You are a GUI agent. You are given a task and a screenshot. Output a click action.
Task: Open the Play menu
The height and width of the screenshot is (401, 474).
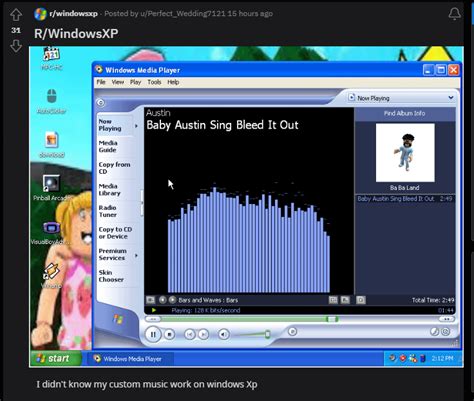135,82
